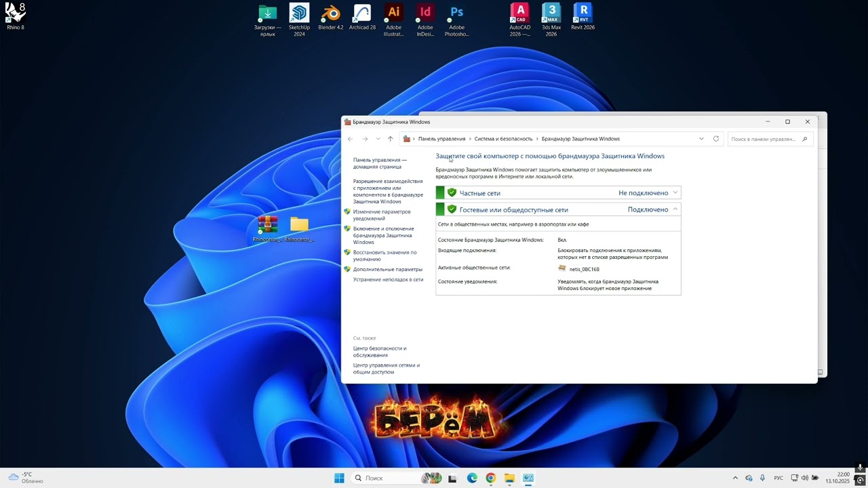Click Система и безопасность breadcrumb

click(x=503, y=139)
